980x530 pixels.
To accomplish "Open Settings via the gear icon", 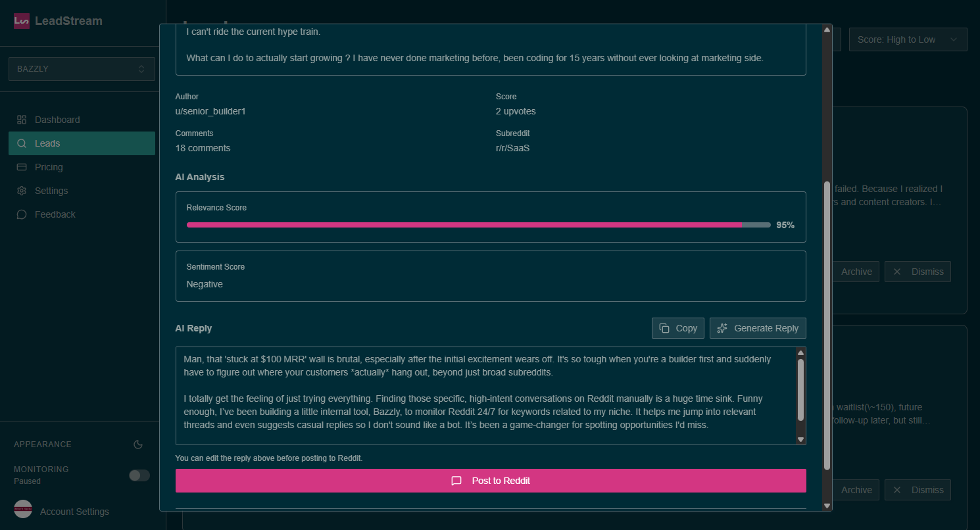I will [21, 191].
